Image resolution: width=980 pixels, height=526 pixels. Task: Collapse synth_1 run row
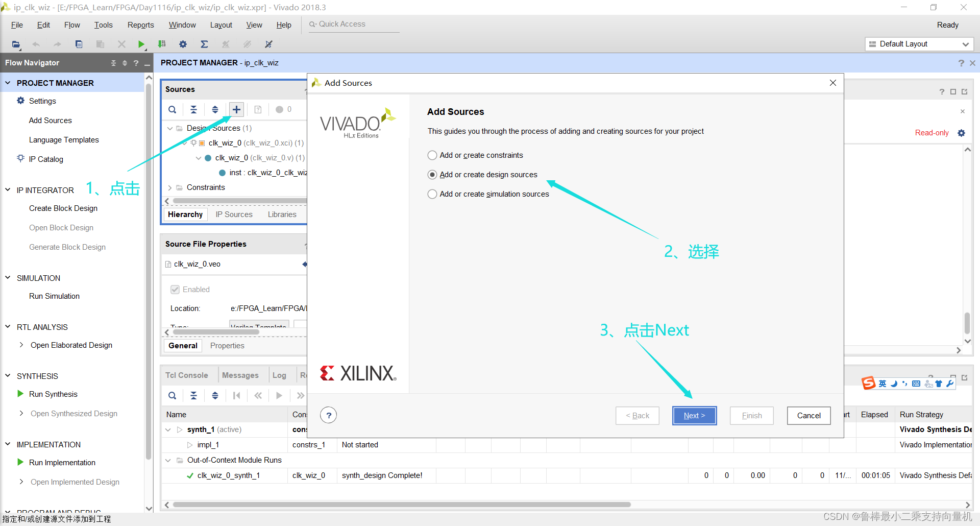tap(168, 429)
